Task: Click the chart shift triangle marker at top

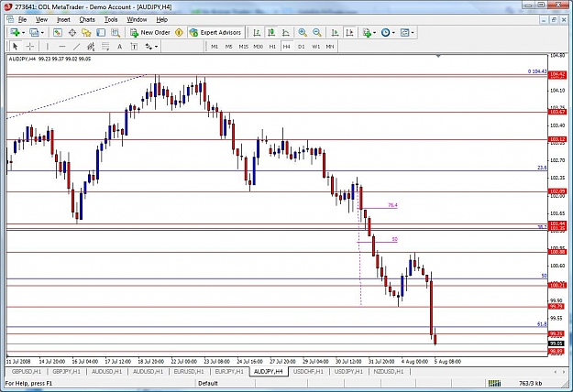Action: click(x=438, y=56)
